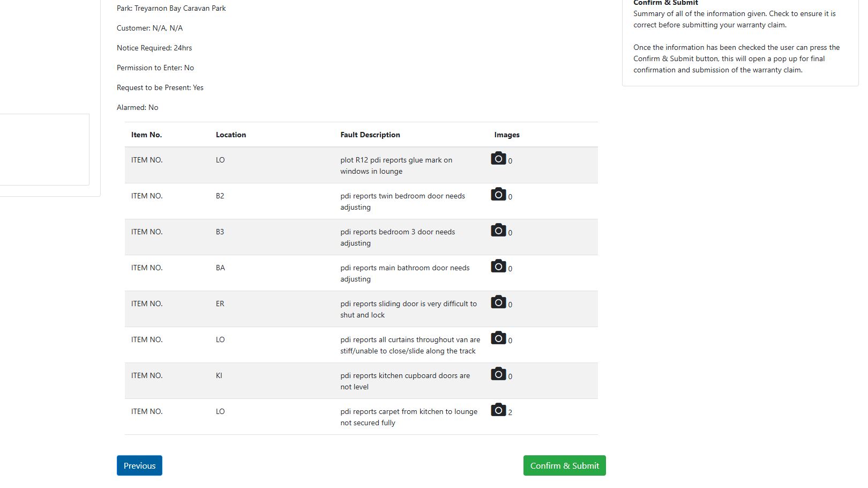This screenshot has height=488, width=868.
Task: Open images for carpet not secured fault
Action: 498,410
